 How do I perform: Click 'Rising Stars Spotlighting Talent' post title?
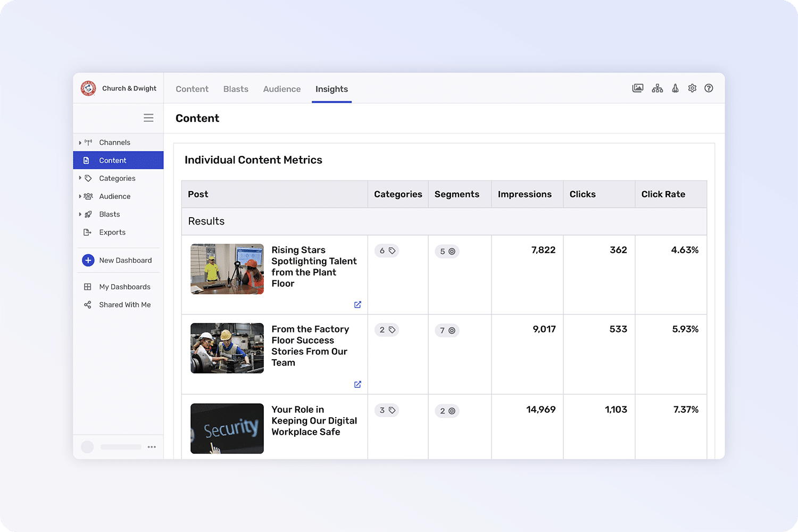tap(314, 267)
